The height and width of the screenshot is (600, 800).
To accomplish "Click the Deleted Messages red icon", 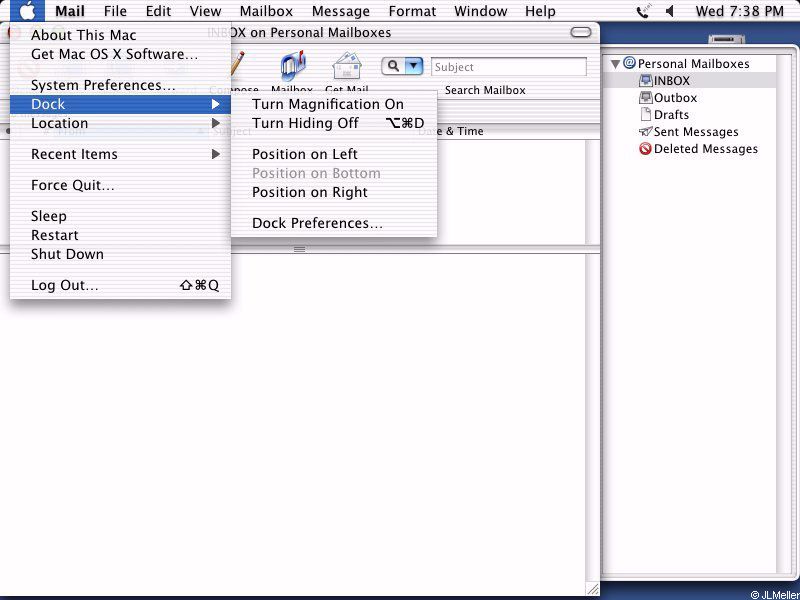I will coord(645,149).
